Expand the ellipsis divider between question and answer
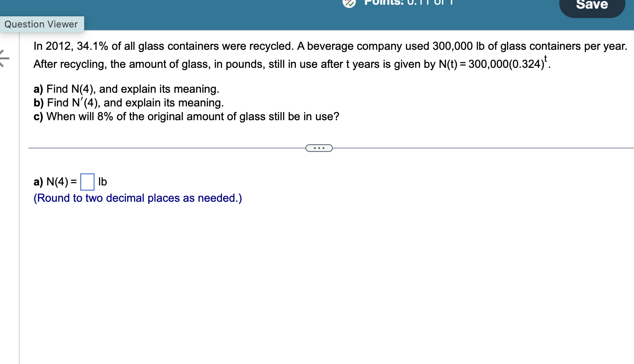Image resolution: width=634 pixels, height=364 pixels. 319,148
